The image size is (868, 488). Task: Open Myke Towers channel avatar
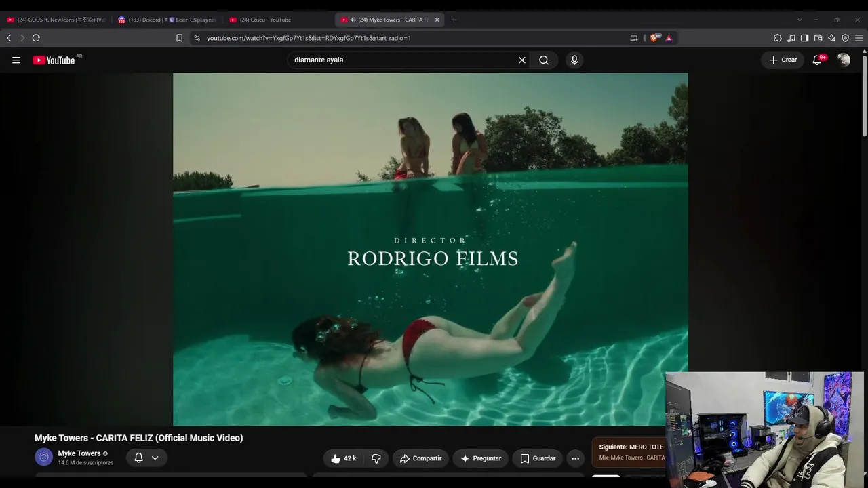point(43,457)
